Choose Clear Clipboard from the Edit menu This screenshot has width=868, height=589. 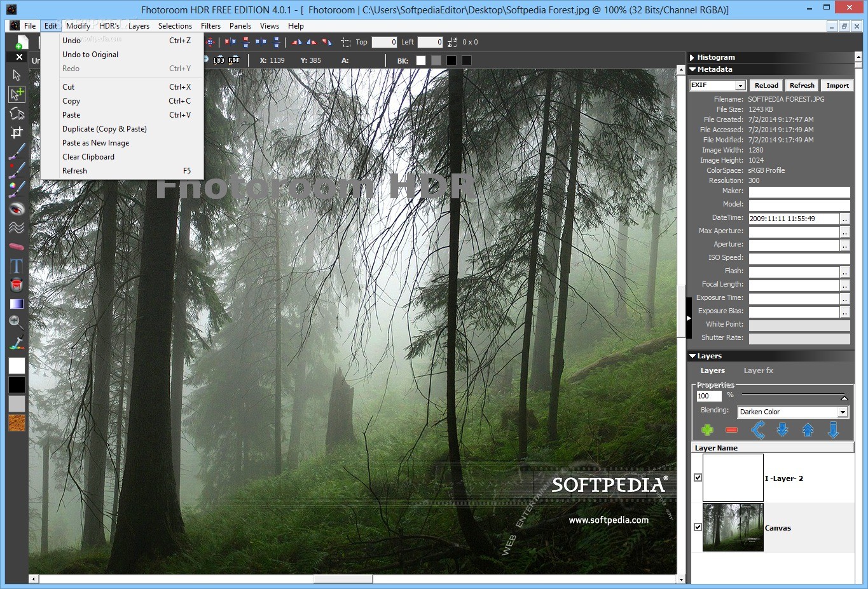pyautogui.click(x=122, y=157)
